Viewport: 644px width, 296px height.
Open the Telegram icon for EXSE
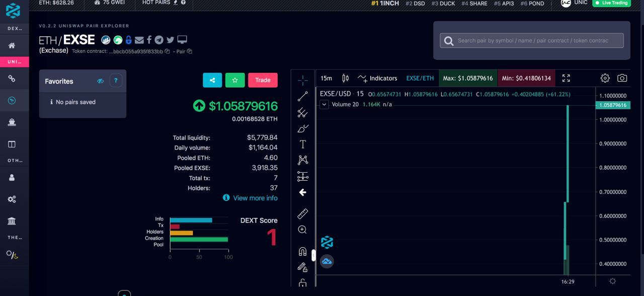click(x=159, y=40)
